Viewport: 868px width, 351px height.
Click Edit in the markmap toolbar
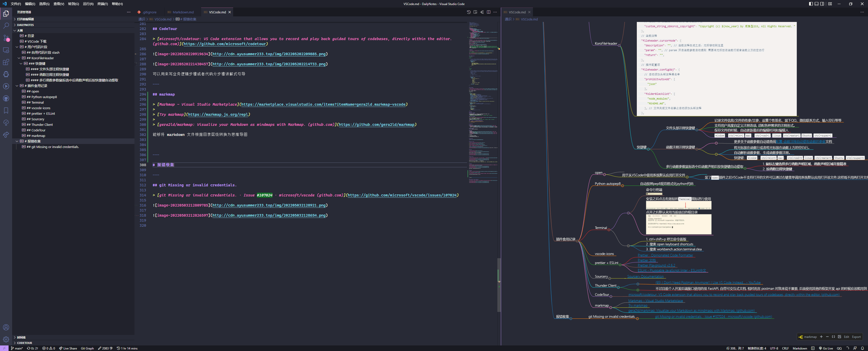(847, 337)
